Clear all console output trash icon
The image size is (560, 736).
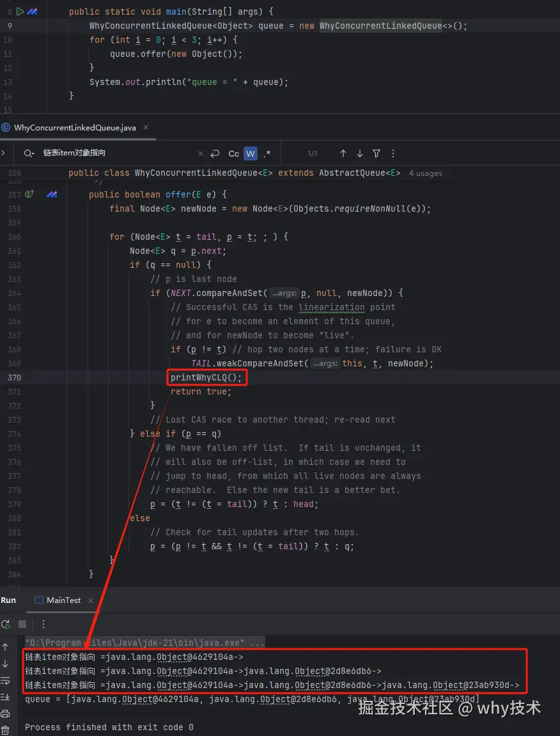coord(5,730)
